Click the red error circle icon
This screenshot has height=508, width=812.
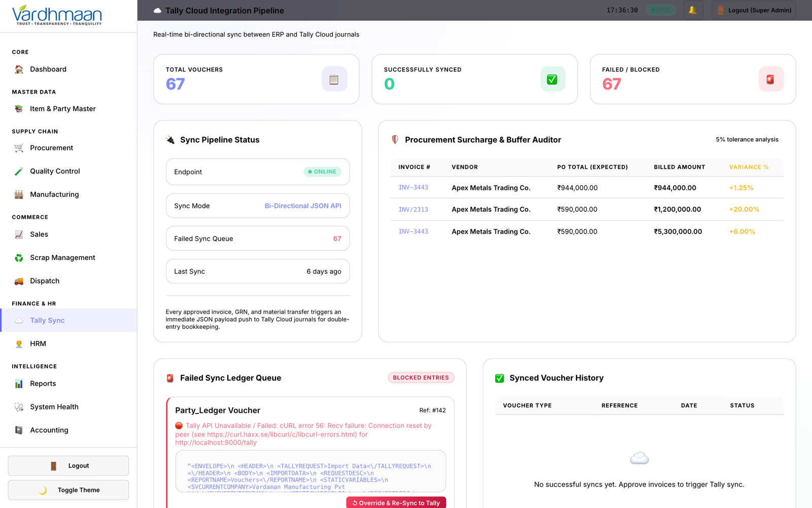click(x=179, y=426)
